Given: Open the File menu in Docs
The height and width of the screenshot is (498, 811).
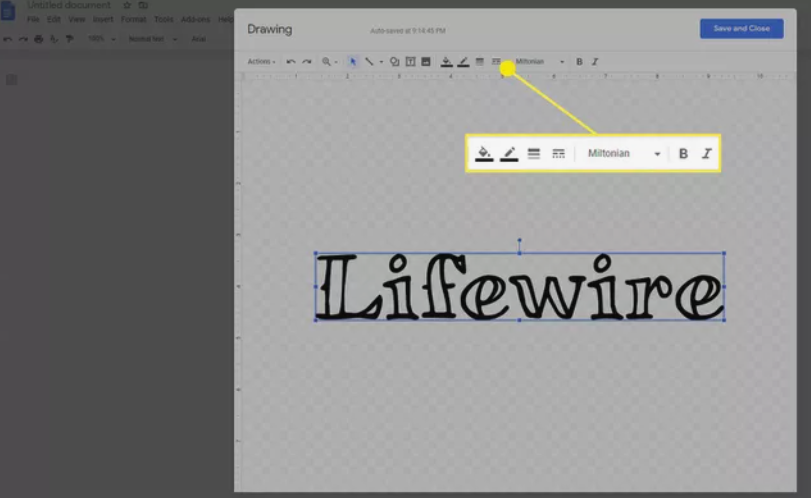Looking at the screenshot, I should [x=33, y=19].
